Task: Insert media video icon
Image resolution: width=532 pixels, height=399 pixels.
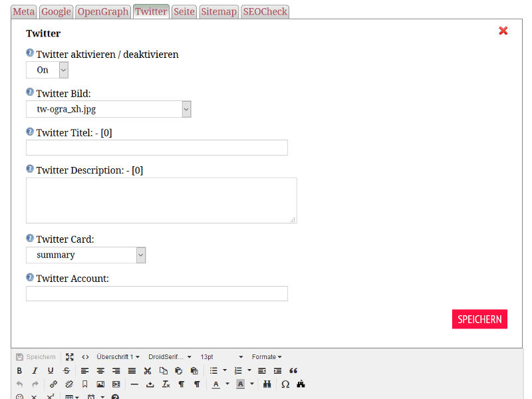Action: click(x=116, y=384)
